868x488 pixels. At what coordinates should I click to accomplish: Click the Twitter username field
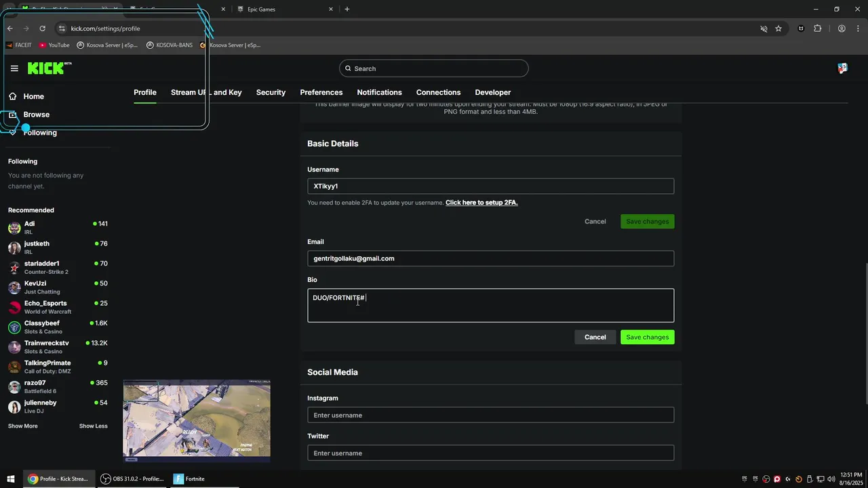[491, 453]
